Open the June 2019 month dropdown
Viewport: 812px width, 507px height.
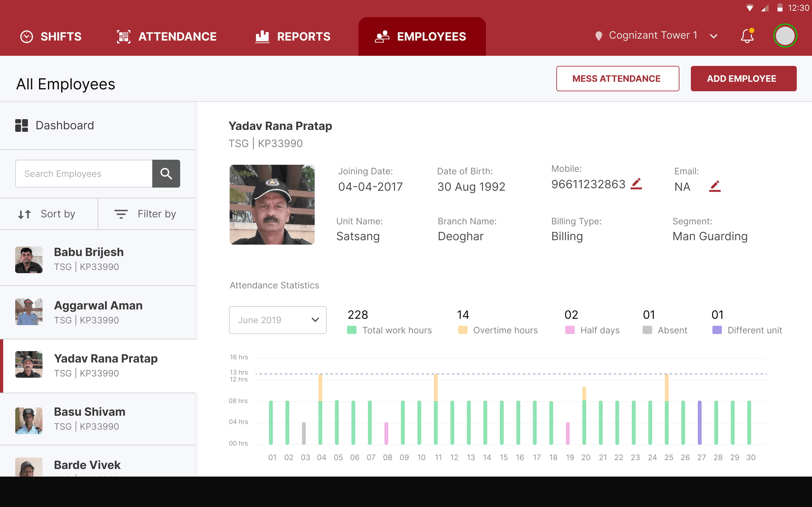pos(278,320)
